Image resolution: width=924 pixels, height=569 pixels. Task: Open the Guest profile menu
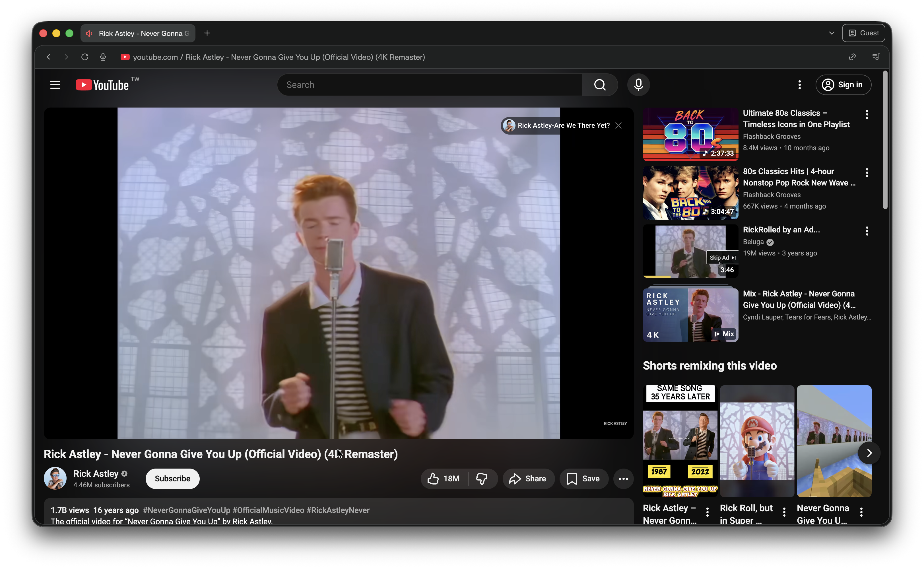click(x=863, y=33)
